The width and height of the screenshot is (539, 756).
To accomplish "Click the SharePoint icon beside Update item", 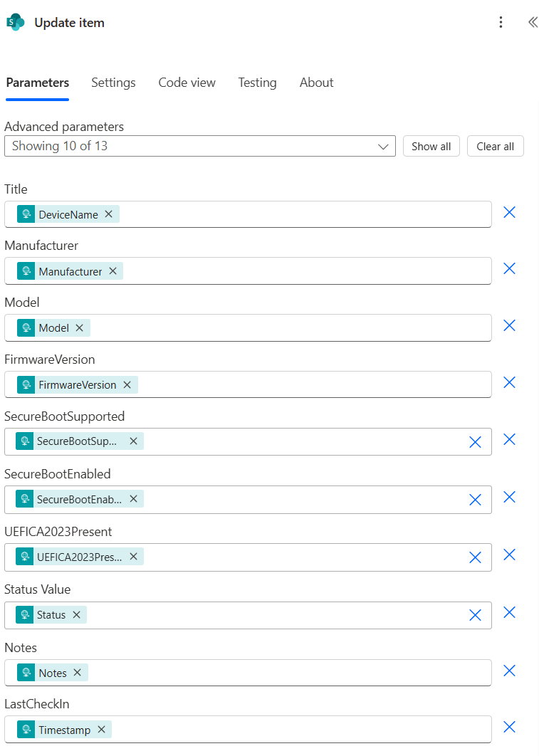I will tap(16, 23).
